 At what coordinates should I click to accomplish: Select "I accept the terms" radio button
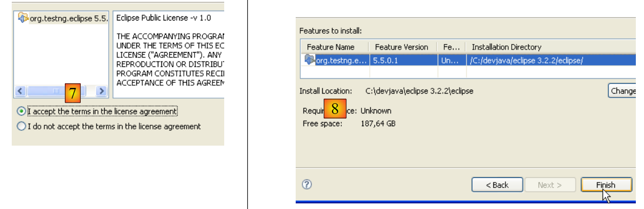point(21,111)
